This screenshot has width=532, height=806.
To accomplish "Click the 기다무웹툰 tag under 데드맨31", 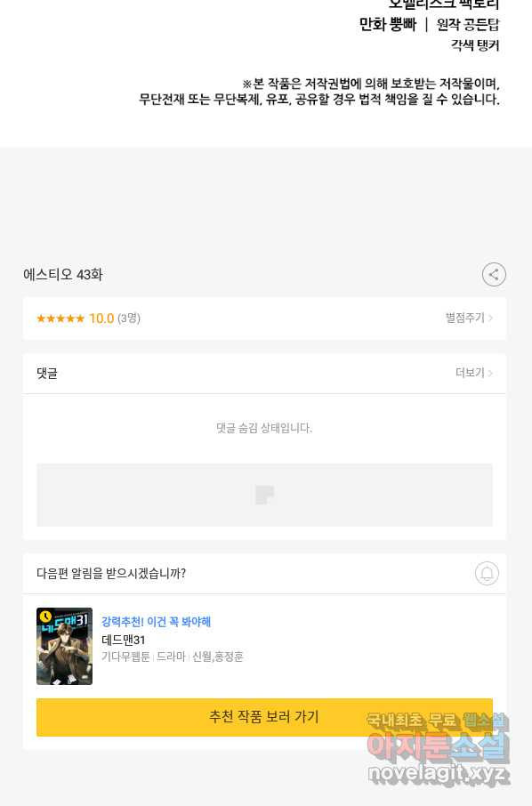I will pyautogui.click(x=125, y=657).
